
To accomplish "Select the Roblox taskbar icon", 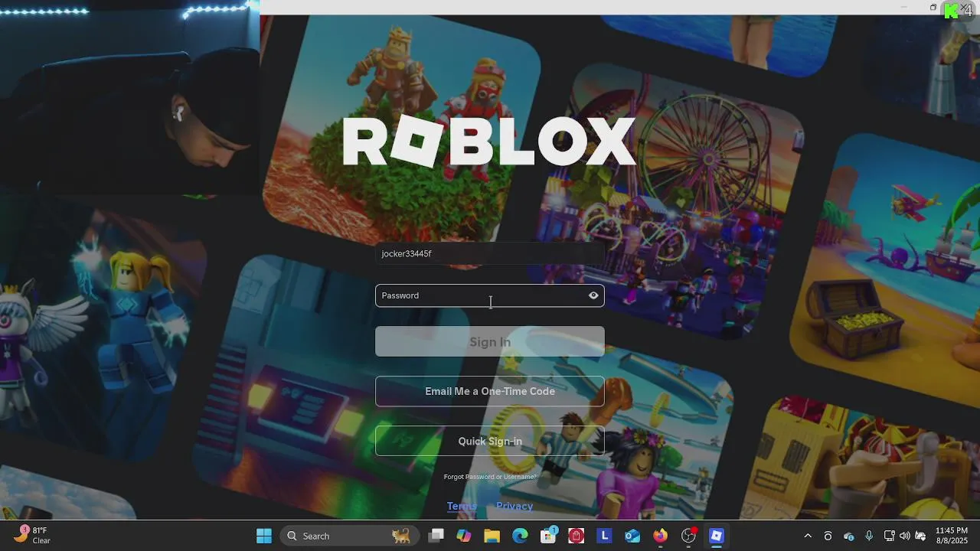I will tap(717, 536).
